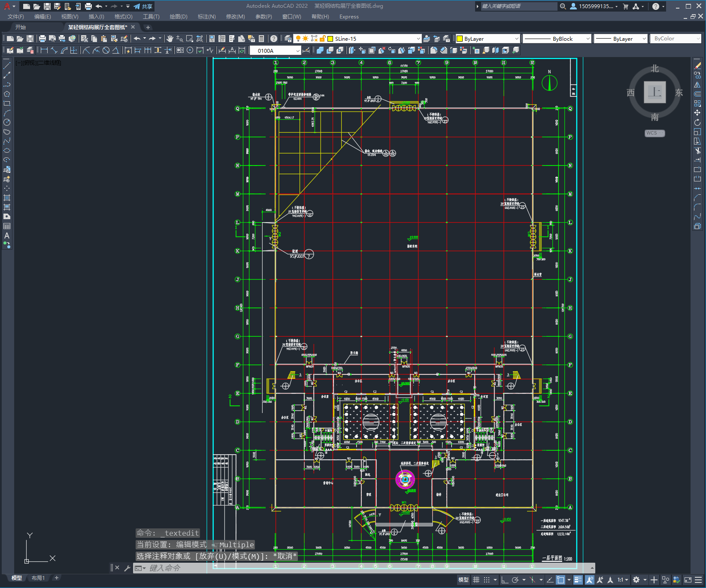Toggle Snap mode in status bar
This screenshot has height=588, width=706.
pos(486,580)
